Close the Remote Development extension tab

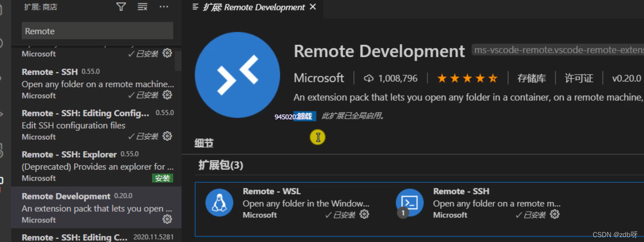click(x=313, y=7)
